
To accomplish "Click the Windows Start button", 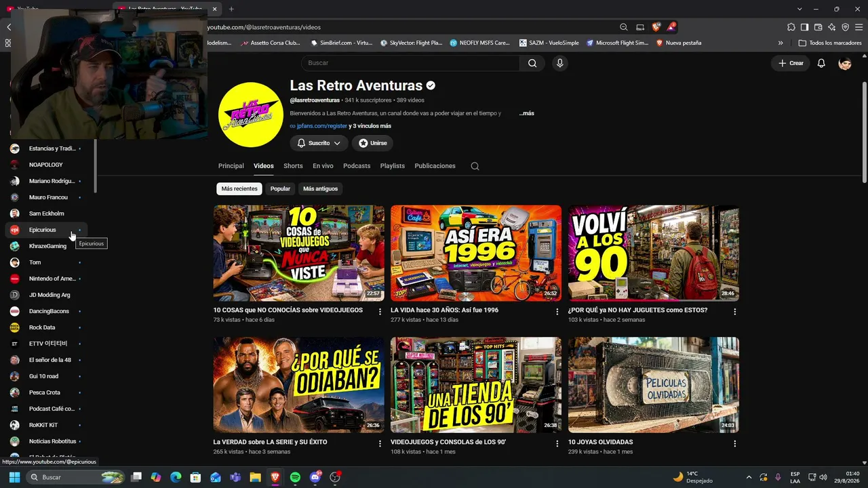I will point(14,477).
